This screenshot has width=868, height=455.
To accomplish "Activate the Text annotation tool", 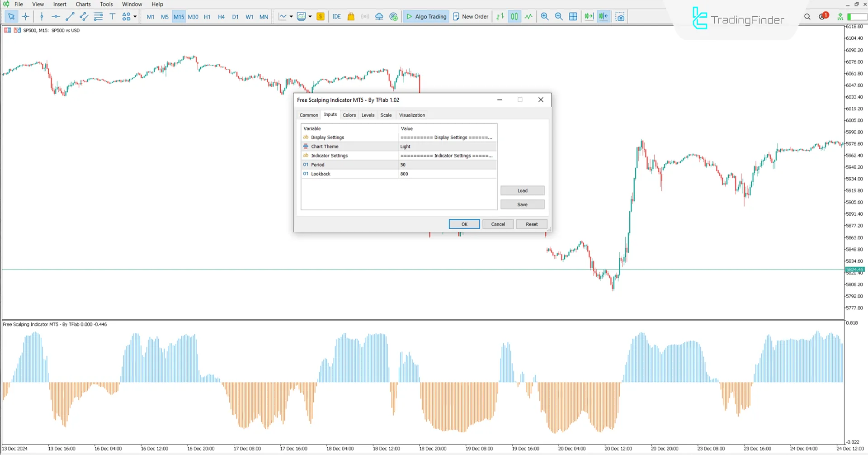I will (x=112, y=16).
